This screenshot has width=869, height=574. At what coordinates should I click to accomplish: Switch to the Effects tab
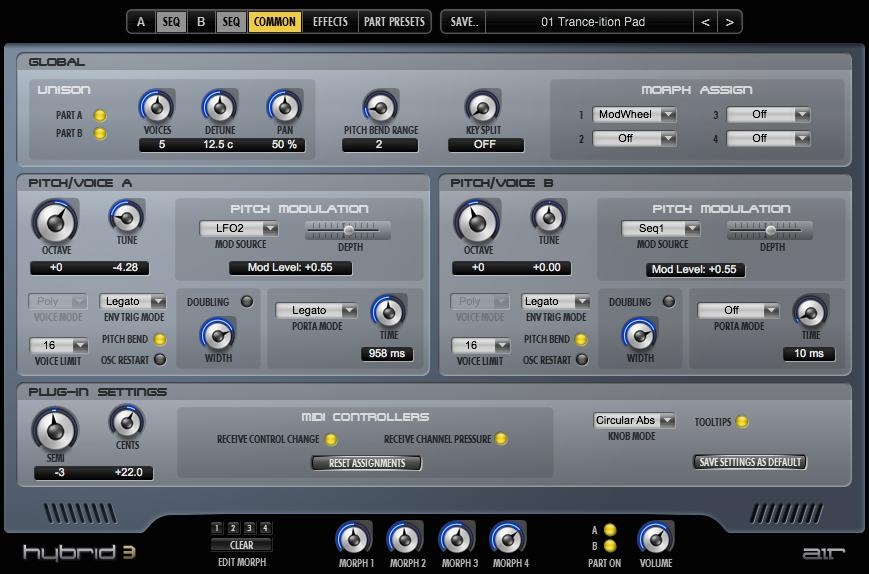pos(330,21)
